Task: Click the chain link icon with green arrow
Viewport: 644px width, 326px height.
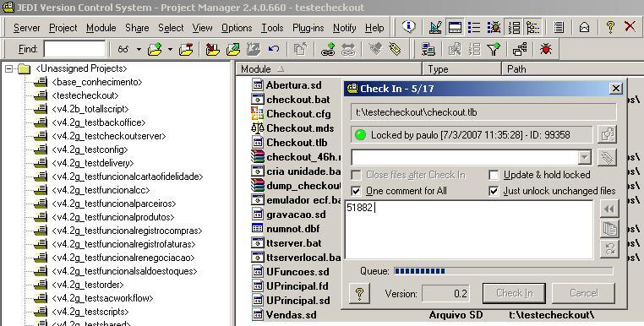Action: [328, 49]
